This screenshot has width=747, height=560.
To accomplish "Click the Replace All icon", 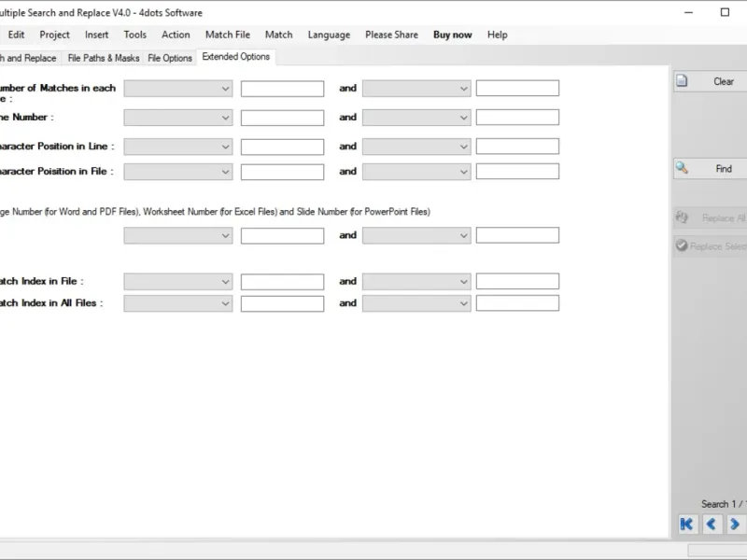I will point(682,217).
